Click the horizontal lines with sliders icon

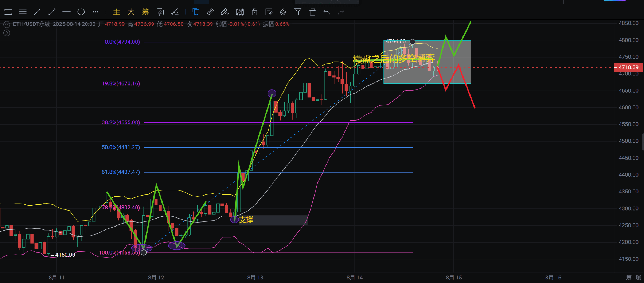pyautogui.click(x=23, y=12)
